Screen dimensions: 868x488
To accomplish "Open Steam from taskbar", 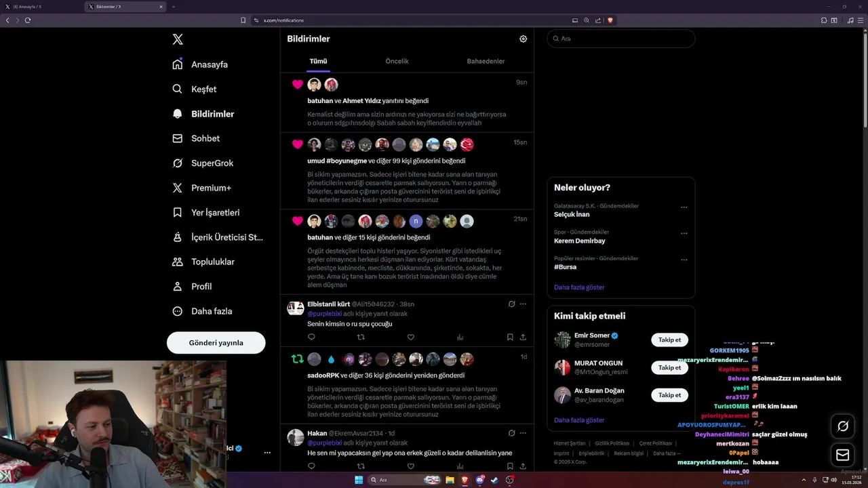I will [494, 480].
